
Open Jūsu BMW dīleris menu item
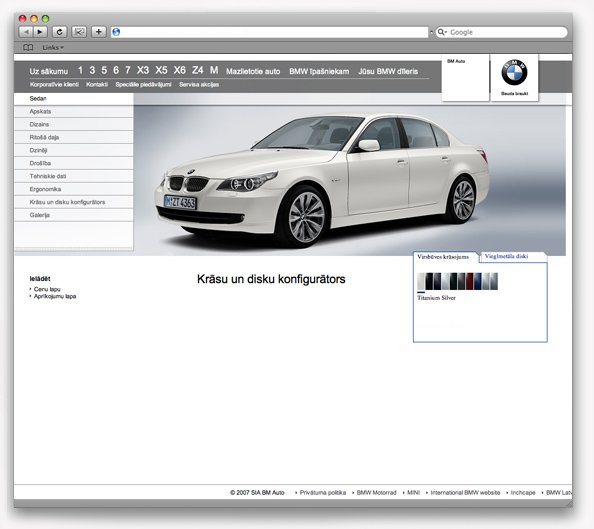point(388,71)
